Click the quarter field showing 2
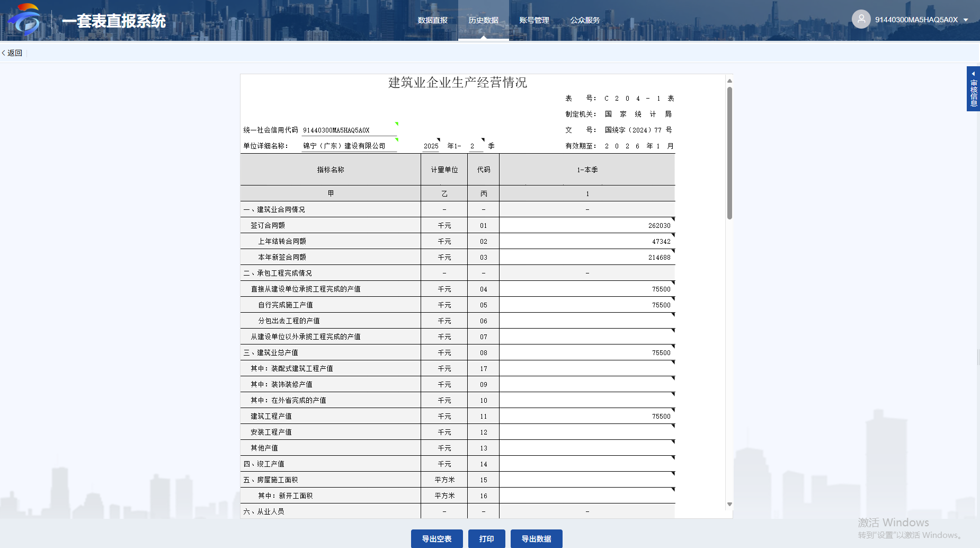 point(476,146)
